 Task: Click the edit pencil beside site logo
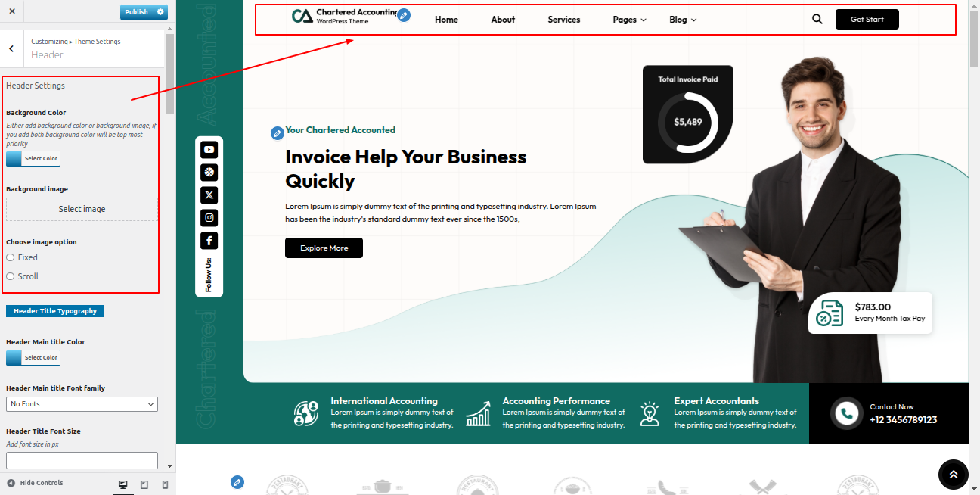[x=404, y=15]
